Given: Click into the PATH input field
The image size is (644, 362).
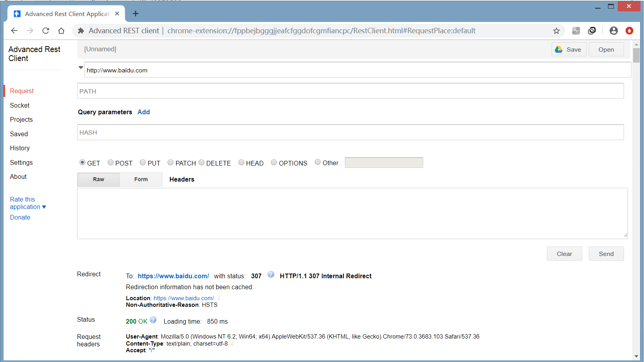Looking at the screenshot, I should click(350, 91).
